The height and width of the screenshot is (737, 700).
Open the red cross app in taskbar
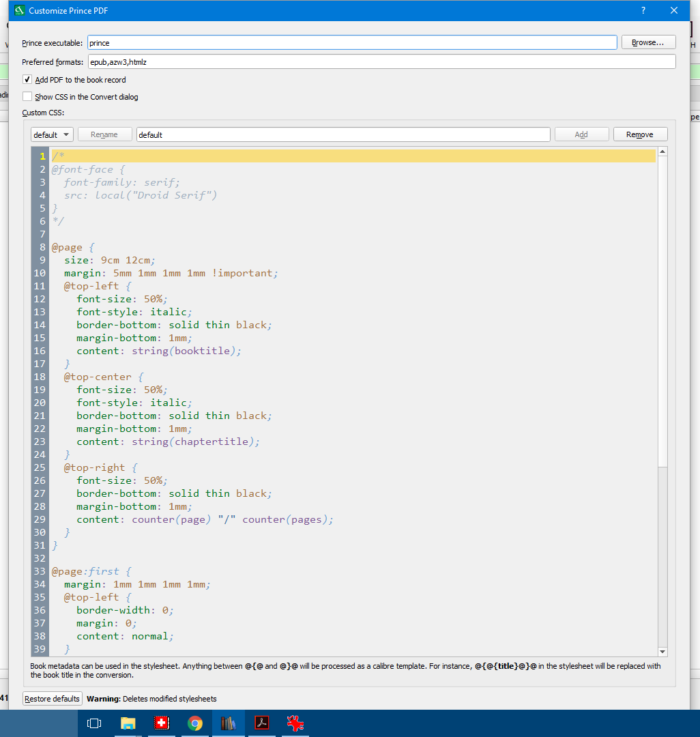(162, 723)
